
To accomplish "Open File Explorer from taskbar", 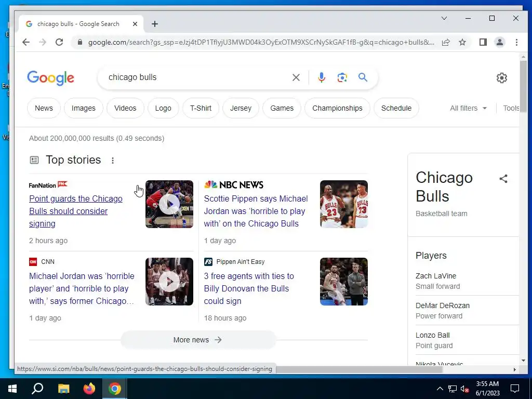I will 63,389.
